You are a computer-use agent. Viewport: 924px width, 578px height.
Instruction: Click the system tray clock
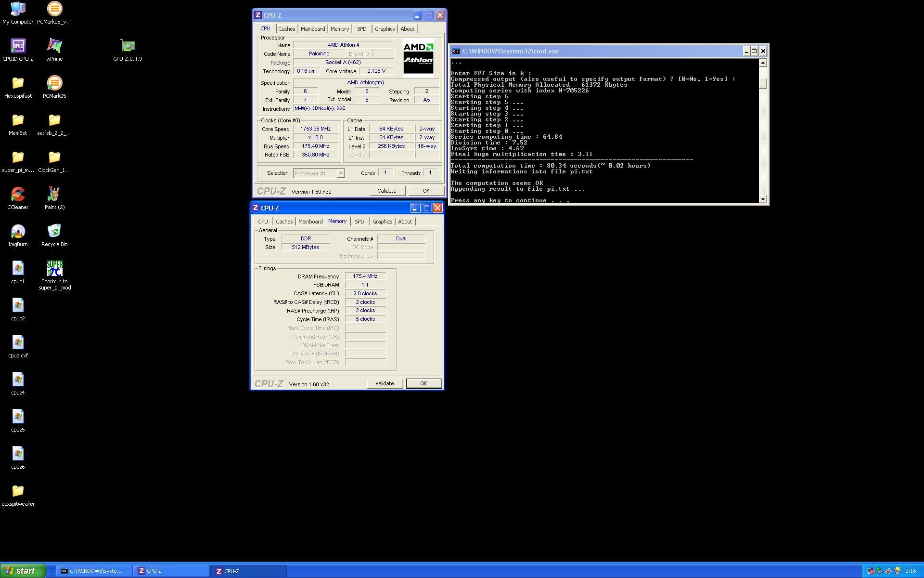tap(911, 571)
